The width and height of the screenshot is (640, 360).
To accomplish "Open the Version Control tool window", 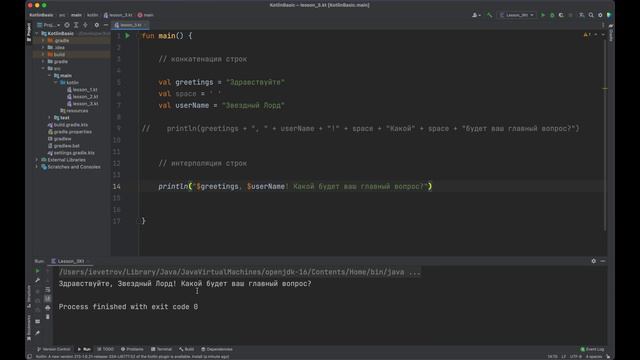I will tap(53, 349).
